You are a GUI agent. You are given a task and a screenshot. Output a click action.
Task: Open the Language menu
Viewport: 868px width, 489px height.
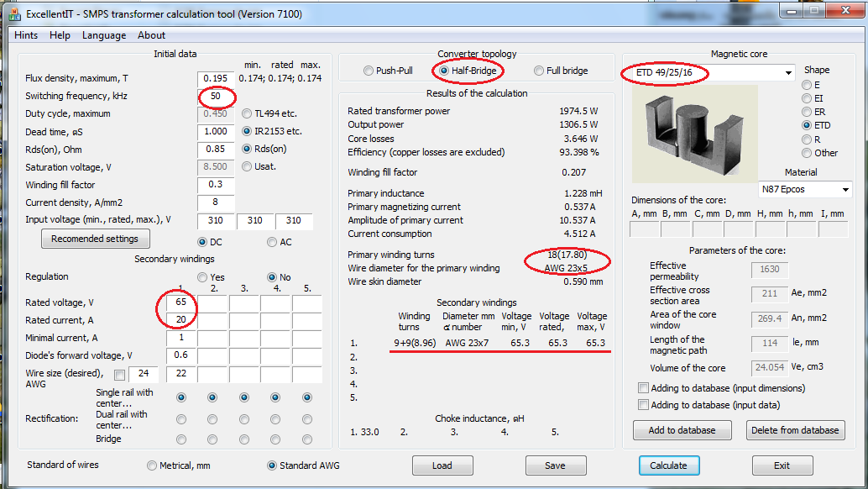coord(104,35)
